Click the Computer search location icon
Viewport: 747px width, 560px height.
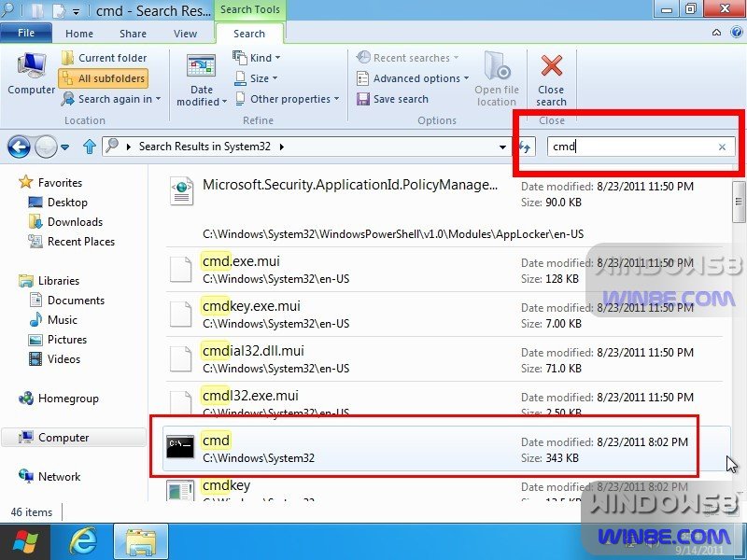[x=32, y=75]
